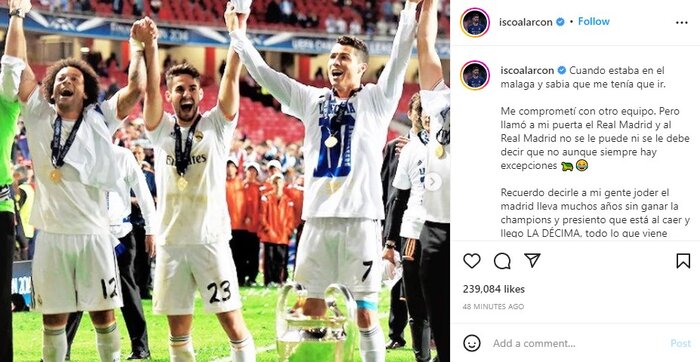Open the 48 minutes ago timestamp
700x362 pixels.
point(493,307)
